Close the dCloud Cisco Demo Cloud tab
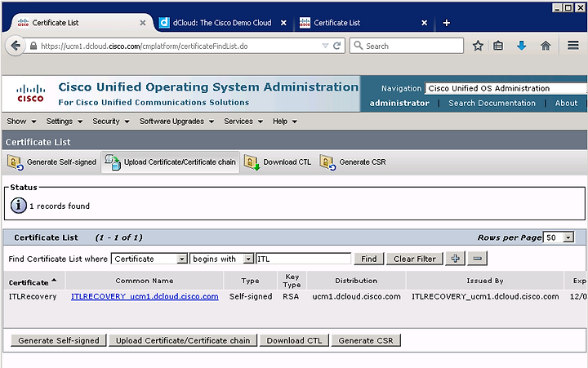Screen dimensions: 588x368 point(283,23)
